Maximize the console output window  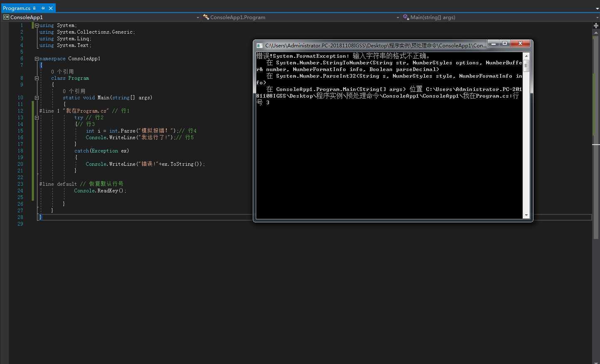click(x=505, y=44)
